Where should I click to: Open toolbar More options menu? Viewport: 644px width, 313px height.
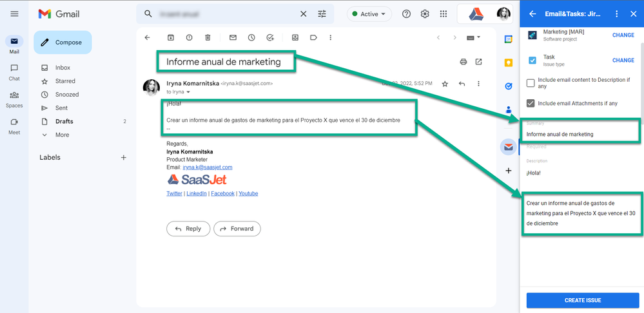331,38
